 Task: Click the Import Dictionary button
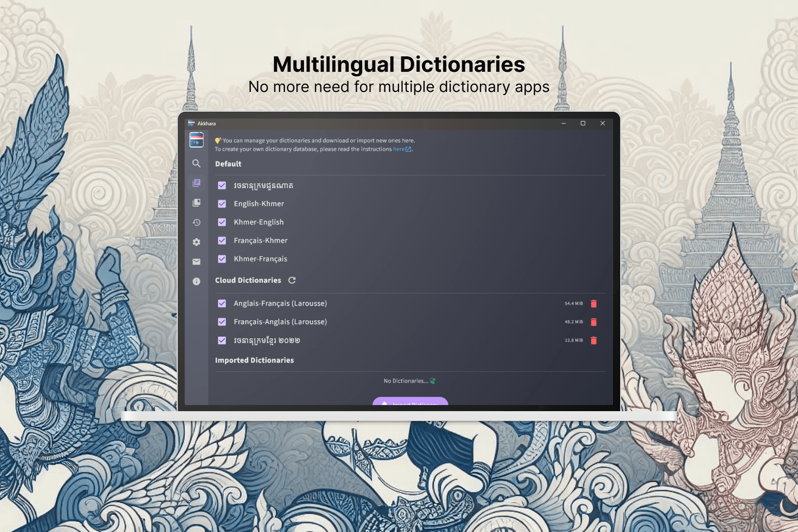(x=410, y=402)
